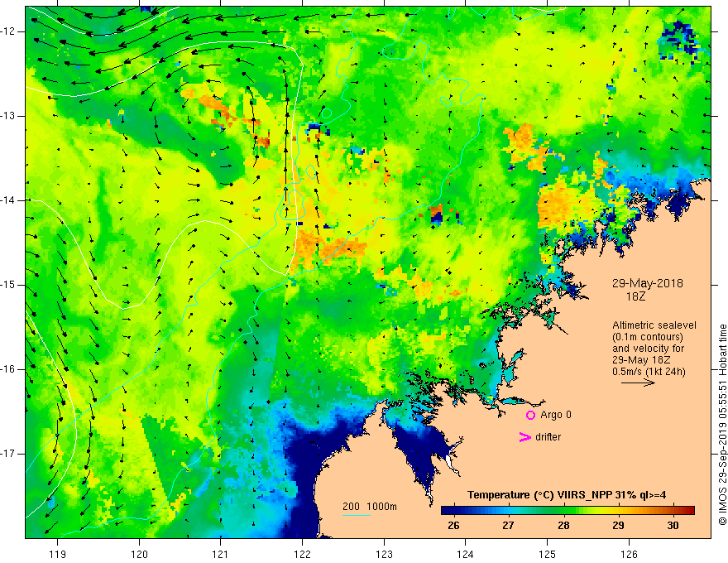Click the color bar tick label 26
This screenshot has width=728, height=563.
click(x=453, y=526)
